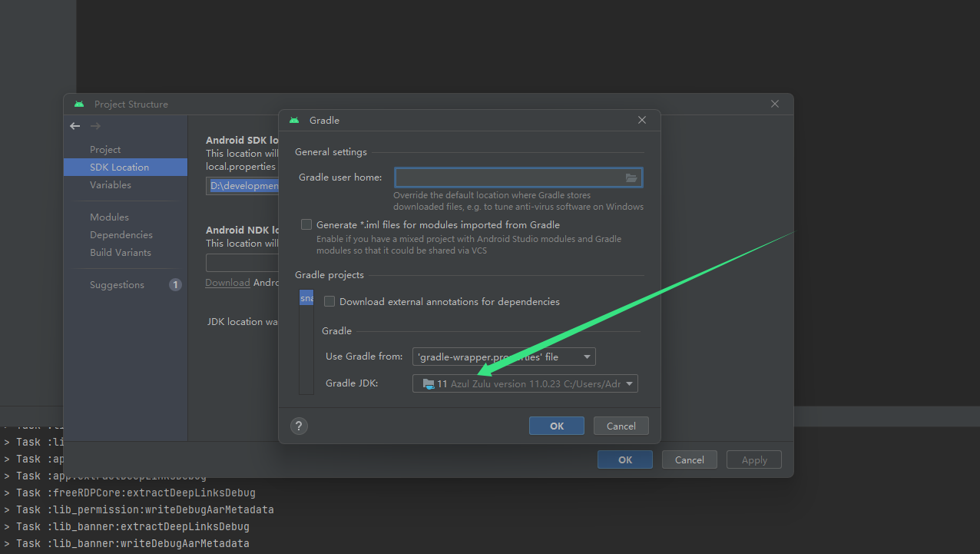Click the Android icon in Gradle dialog title
Screen dimensions: 980x554
point(293,120)
